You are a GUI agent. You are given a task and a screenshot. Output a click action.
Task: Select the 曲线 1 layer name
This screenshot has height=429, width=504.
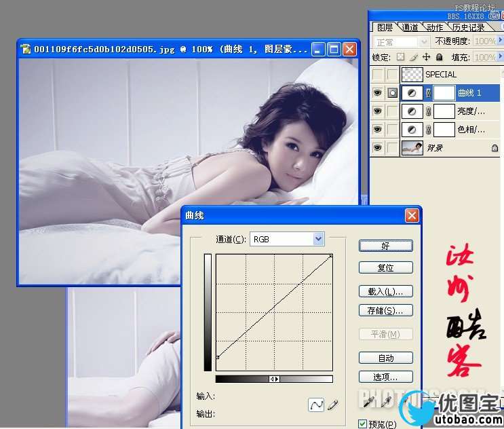click(x=469, y=93)
